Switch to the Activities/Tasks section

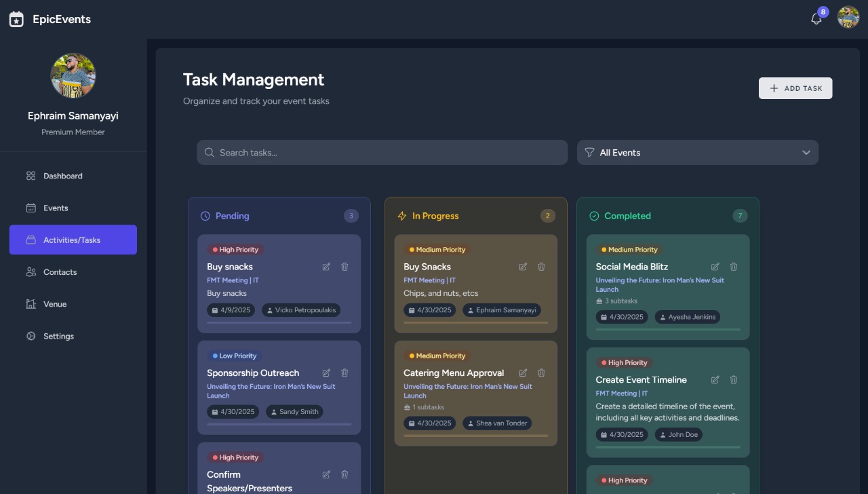point(73,240)
